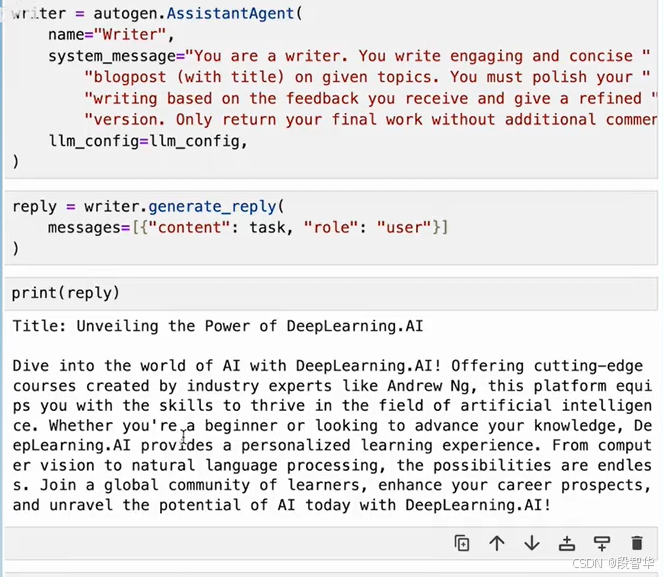Click the messages=[{"content": task line

[248, 228]
